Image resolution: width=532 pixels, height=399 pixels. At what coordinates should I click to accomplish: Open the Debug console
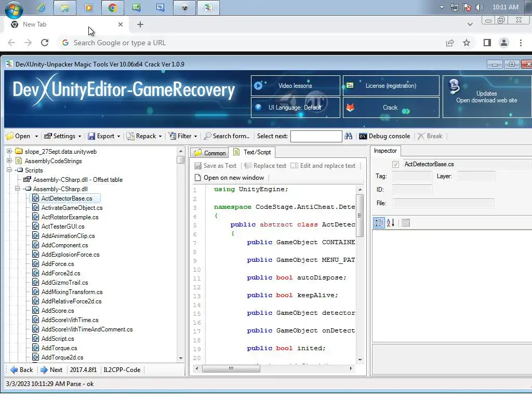coord(384,136)
